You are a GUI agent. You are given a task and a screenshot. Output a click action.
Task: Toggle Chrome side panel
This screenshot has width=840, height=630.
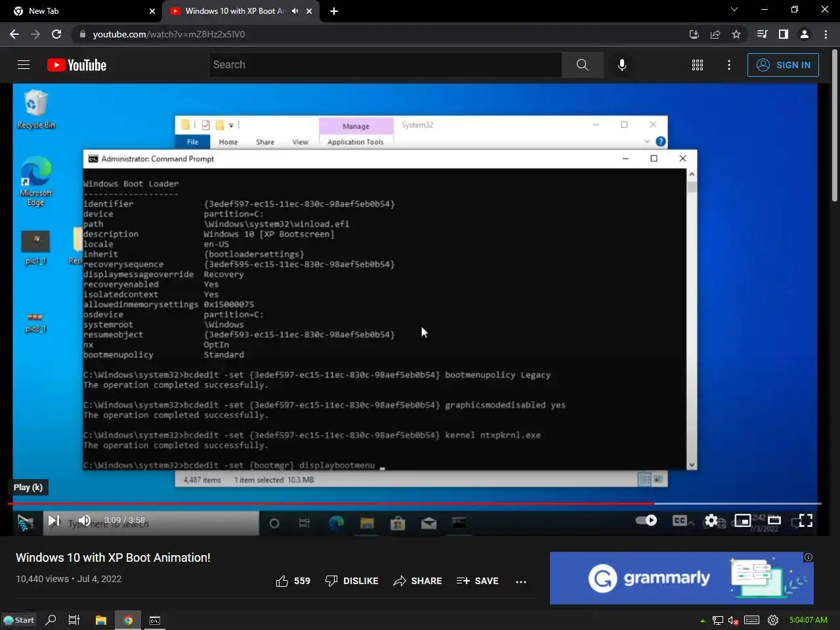tap(783, 34)
